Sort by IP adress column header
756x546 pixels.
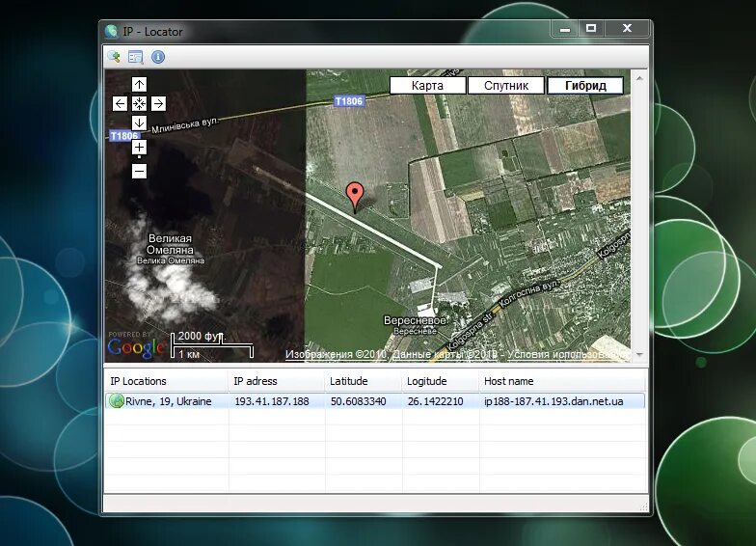(x=277, y=381)
